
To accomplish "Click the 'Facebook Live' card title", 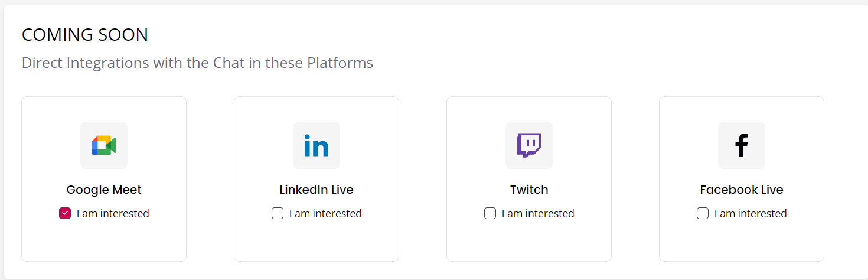I will pos(742,190).
